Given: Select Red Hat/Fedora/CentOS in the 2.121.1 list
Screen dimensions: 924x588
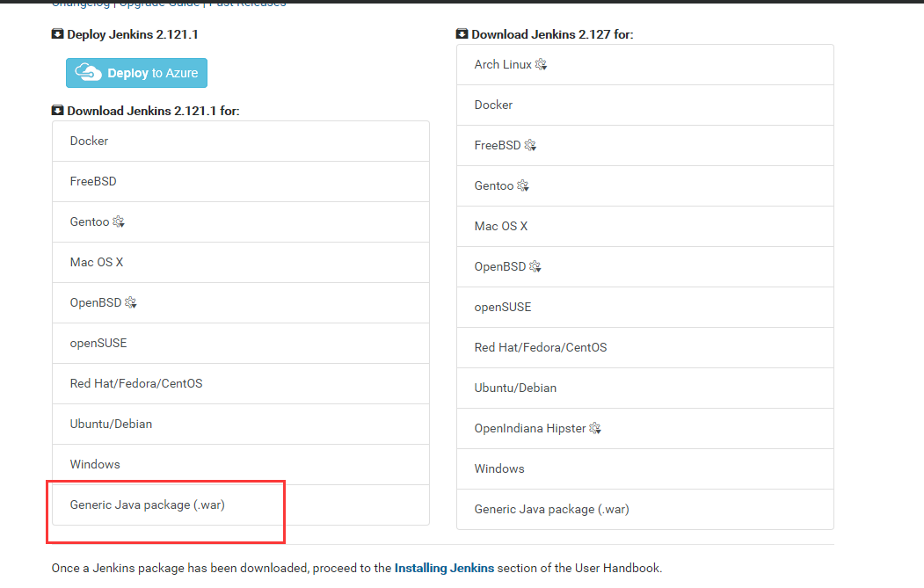Looking at the screenshot, I should pos(240,383).
